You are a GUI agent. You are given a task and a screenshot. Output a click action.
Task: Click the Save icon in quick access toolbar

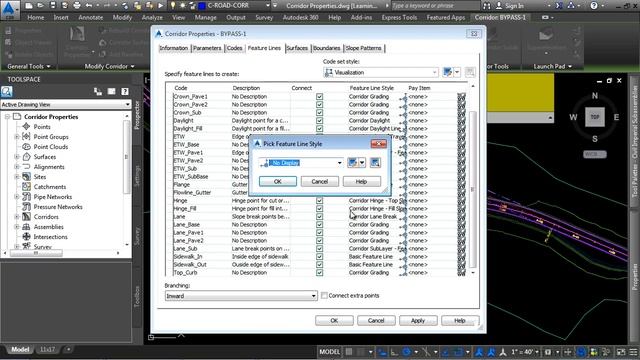[x=52, y=6]
